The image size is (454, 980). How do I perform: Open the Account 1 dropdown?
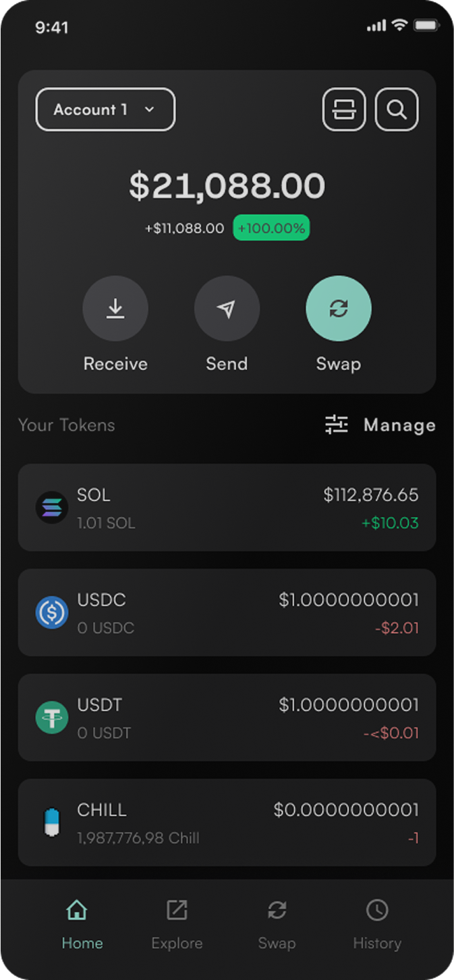coord(105,109)
